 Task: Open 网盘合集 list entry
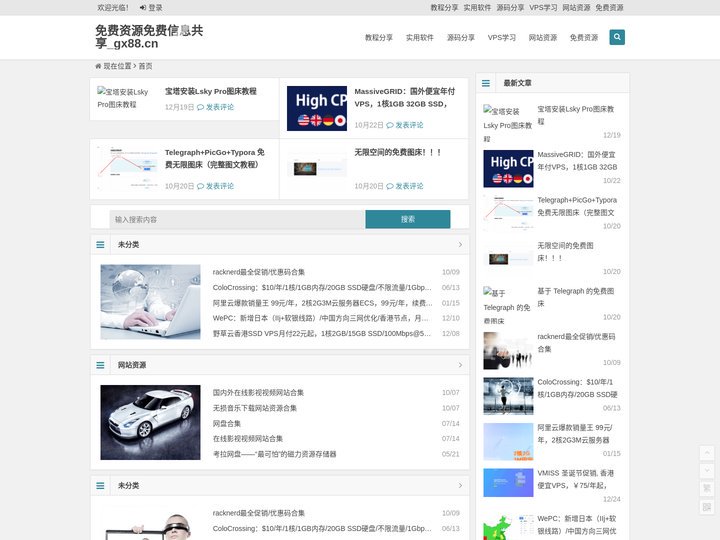226,423
